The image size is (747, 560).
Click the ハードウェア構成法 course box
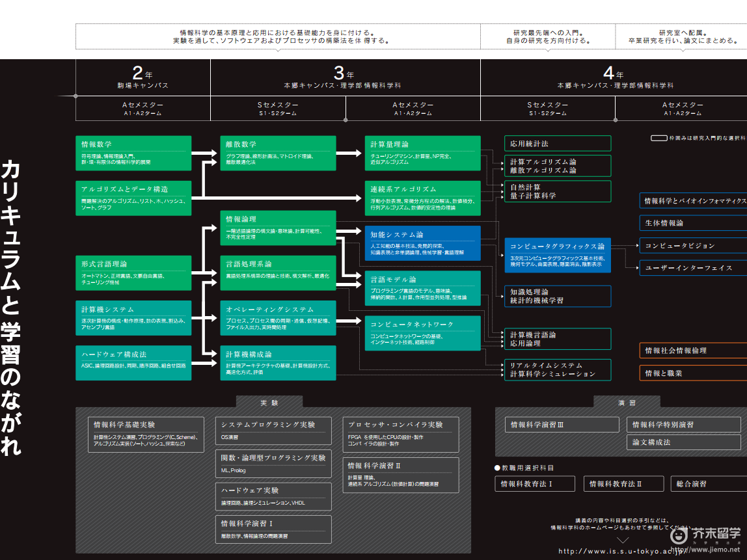click(133, 363)
